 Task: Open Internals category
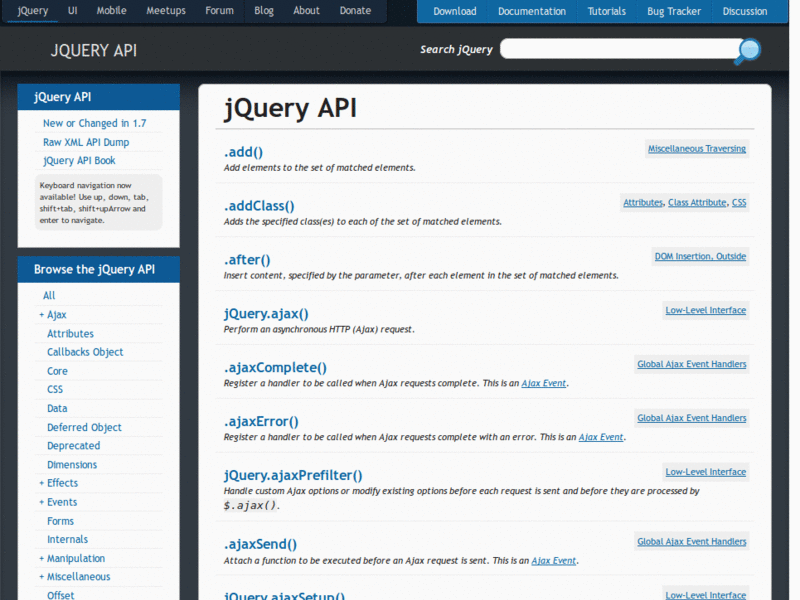67,540
